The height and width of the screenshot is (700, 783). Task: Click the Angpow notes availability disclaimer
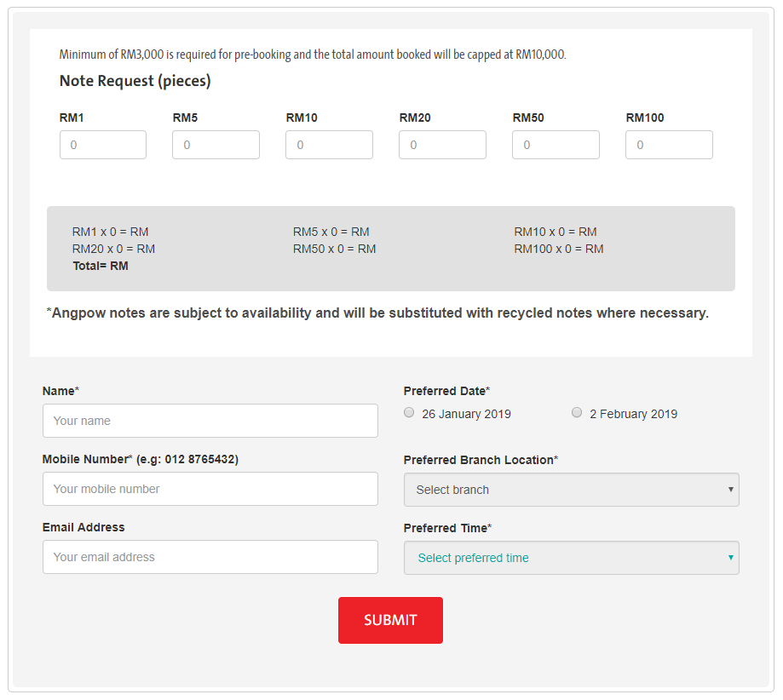(377, 313)
